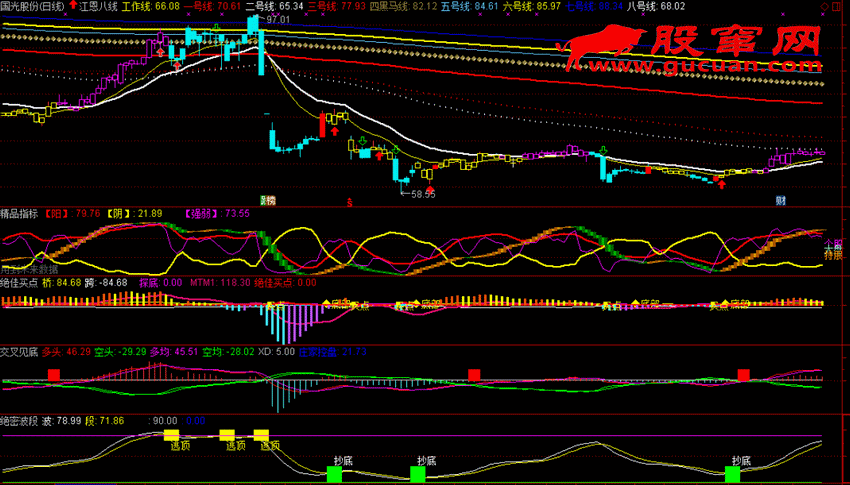Select the 多均: 45.51 value

(174, 352)
